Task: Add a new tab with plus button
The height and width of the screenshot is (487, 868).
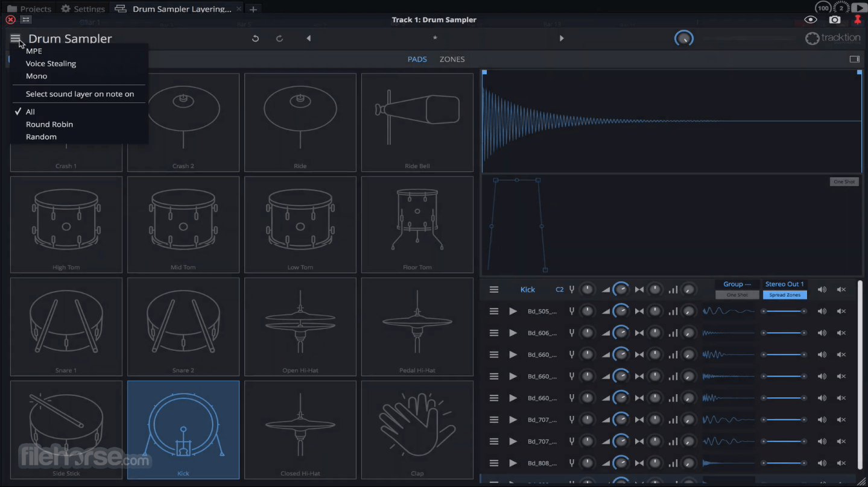Action: (x=253, y=9)
